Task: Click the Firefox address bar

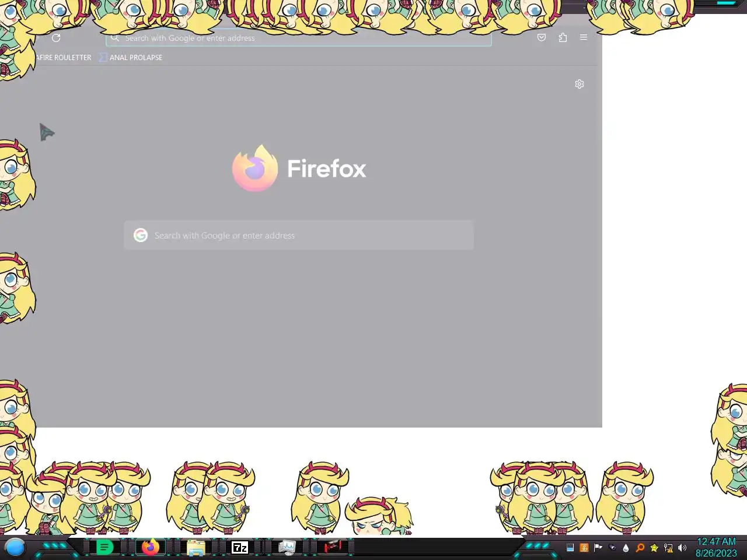Action: tap(298, 38)
